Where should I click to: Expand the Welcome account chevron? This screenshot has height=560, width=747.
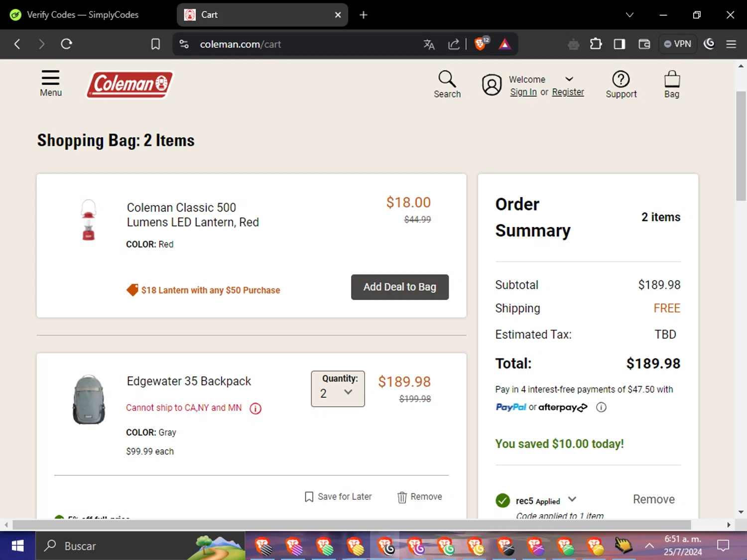point(569,79)
